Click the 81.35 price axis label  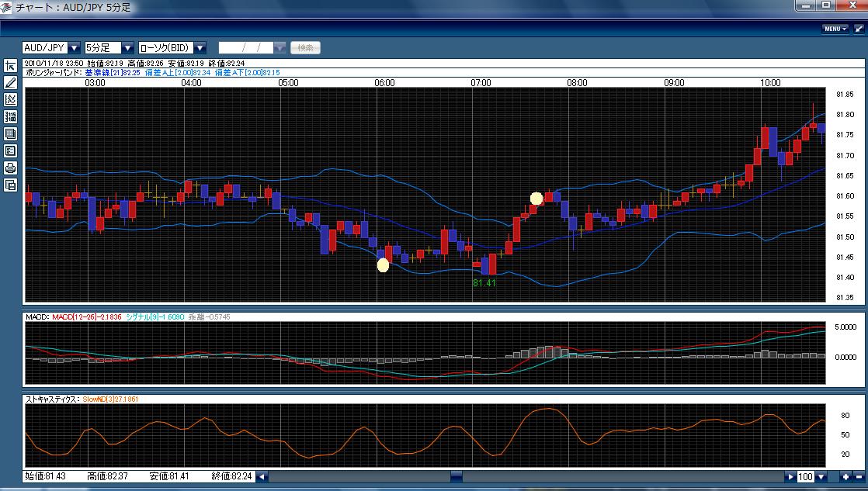tap(845, 298)
